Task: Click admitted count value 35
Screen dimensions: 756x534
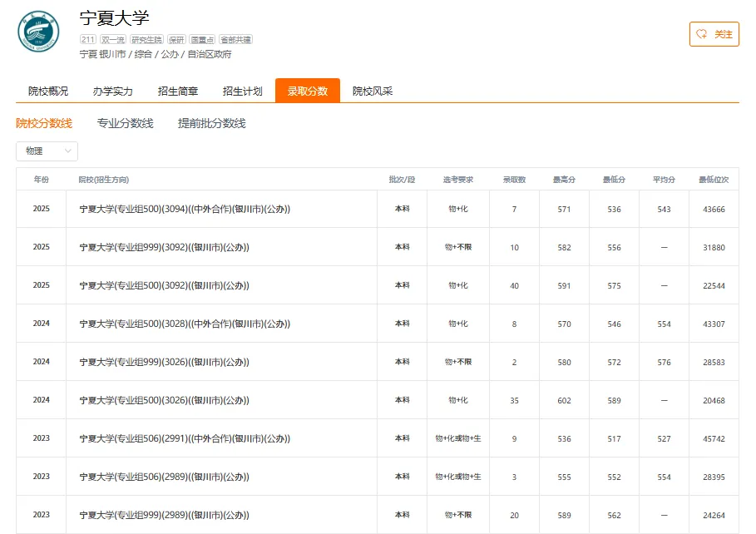Action: tap(515, 400)
